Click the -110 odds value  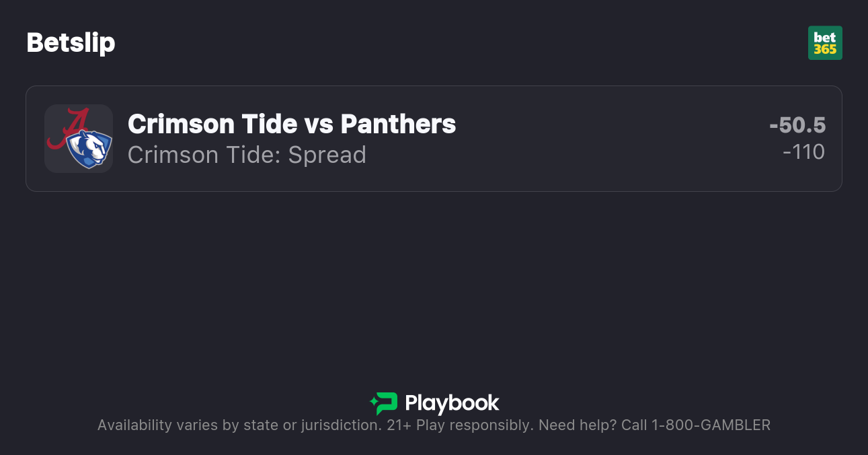tap(803, 152)
